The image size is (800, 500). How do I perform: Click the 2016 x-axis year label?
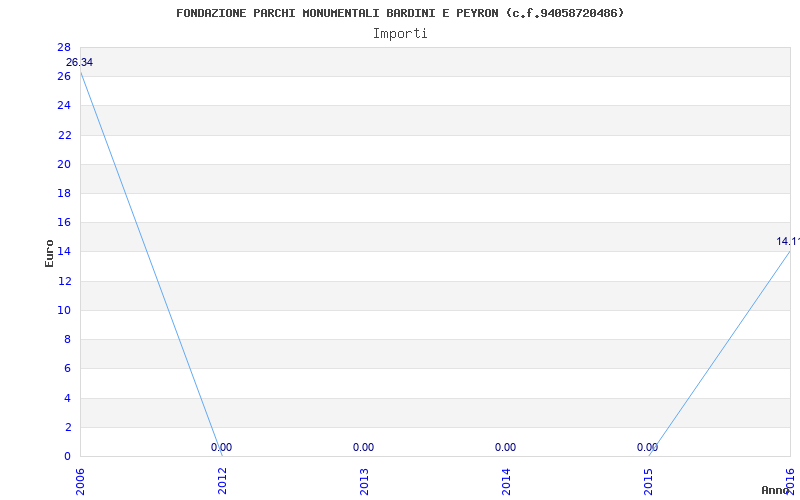tap(790, 482)
